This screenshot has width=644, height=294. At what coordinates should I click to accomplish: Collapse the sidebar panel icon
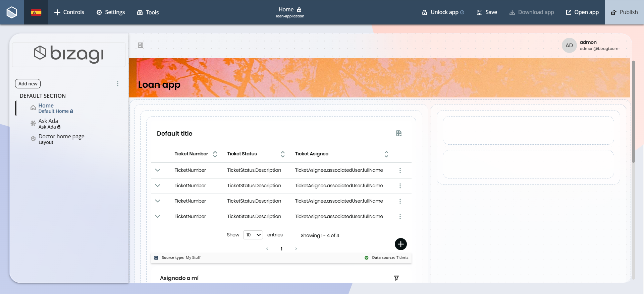pyautogui.click(x=141, y=45)
